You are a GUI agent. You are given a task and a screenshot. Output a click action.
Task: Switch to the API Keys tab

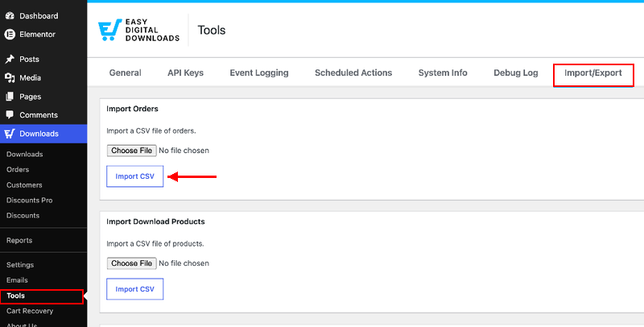(186, 73)
